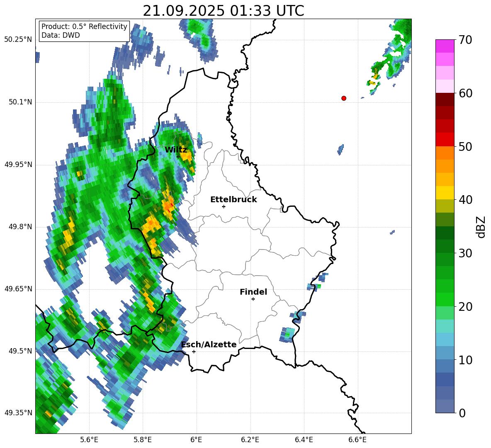The width and height of the screenshot is (491, 448).
Task: Click the colorbar label 0
Action: [462, 413]
